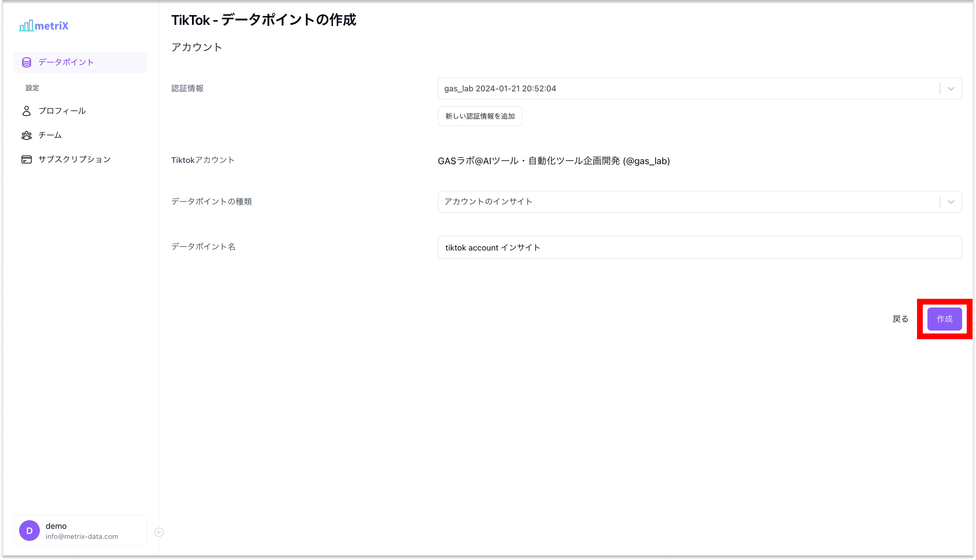Click the GASラボ Tiktok account name text

click(x=554, y=161)
